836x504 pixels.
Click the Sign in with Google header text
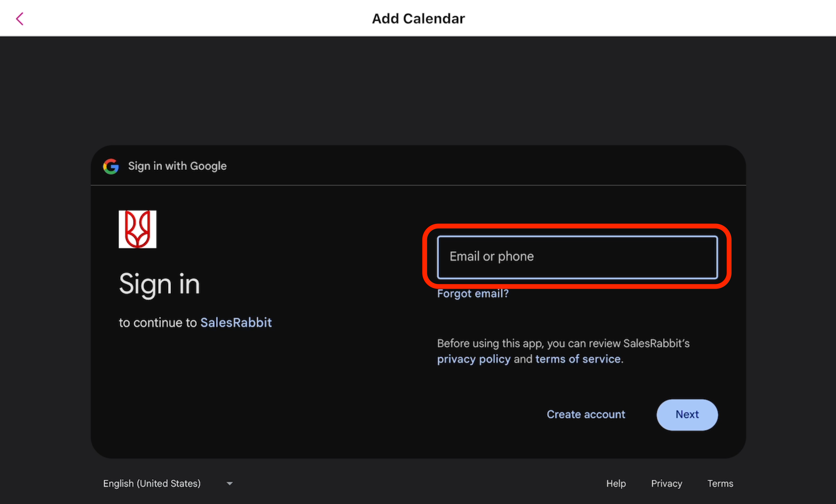pos(177,166)
